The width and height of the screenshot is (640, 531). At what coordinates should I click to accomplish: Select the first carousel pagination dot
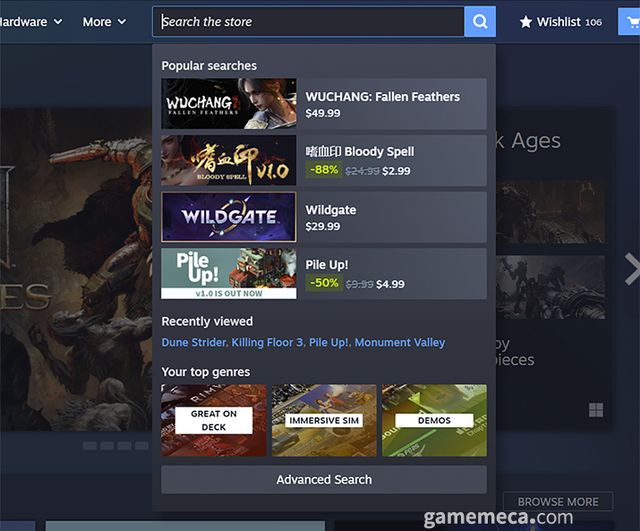(x=90, y=445)
